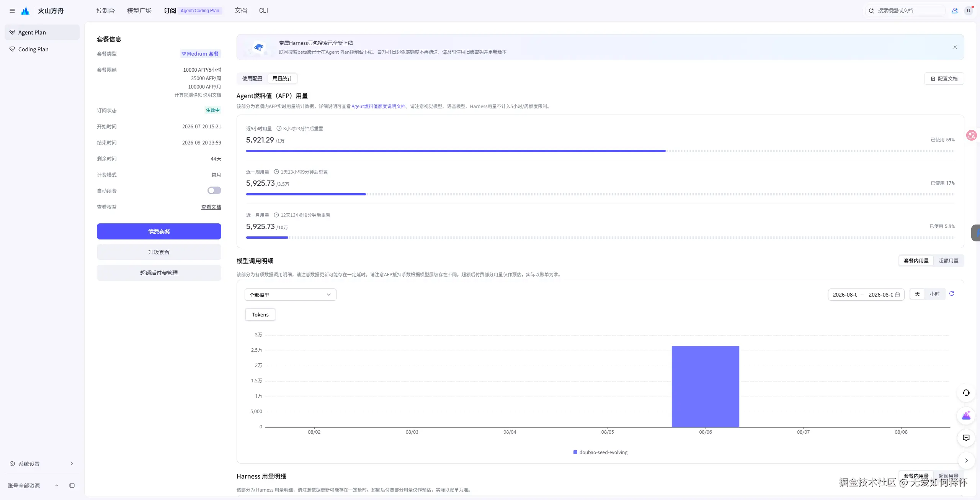Select 套餐内用量 in 模型调用明细
980x500 pixels.
(916, 261)
